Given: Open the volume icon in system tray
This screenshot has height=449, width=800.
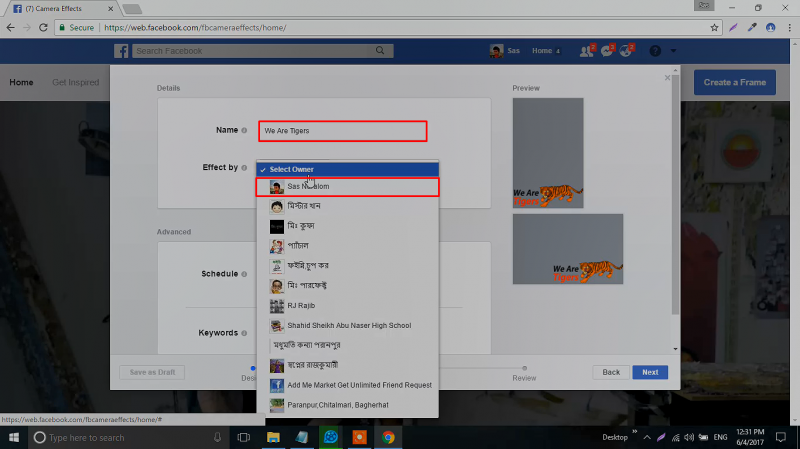Looking at the screenshot, I should [x=689, y=438].
